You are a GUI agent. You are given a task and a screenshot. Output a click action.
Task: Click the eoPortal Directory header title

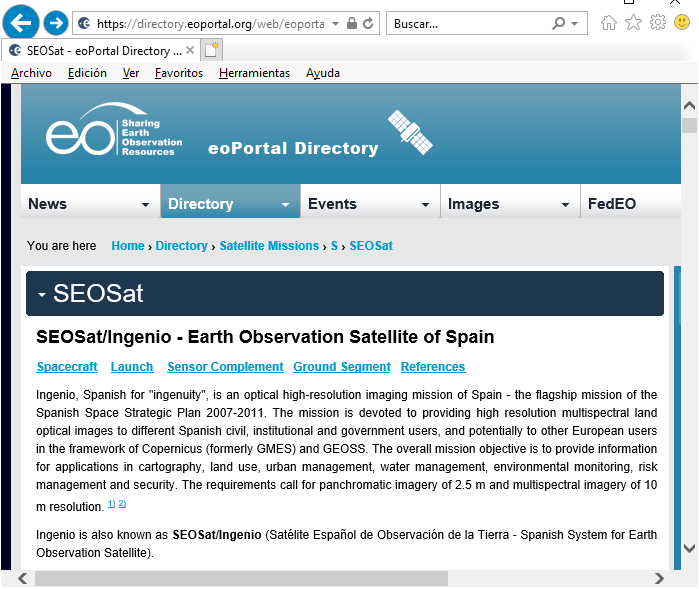point(293,148)
